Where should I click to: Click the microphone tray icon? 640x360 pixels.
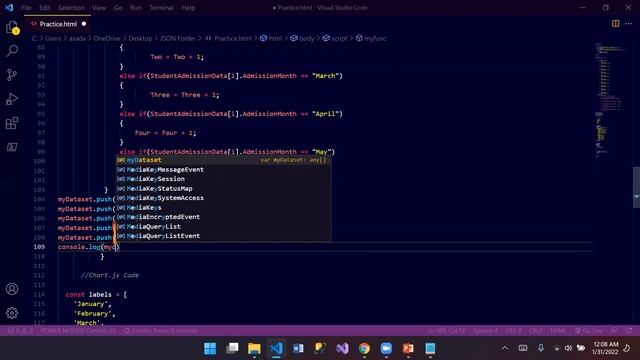pos(541,348)
